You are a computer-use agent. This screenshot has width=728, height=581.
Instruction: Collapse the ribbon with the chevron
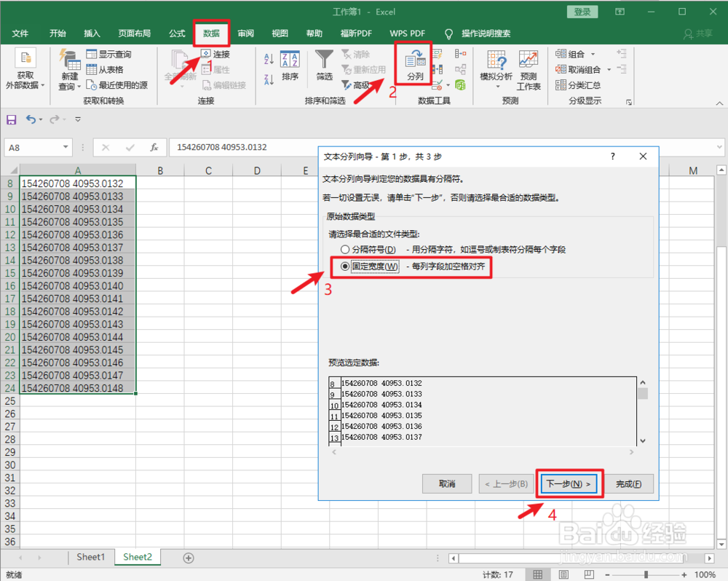719,103
